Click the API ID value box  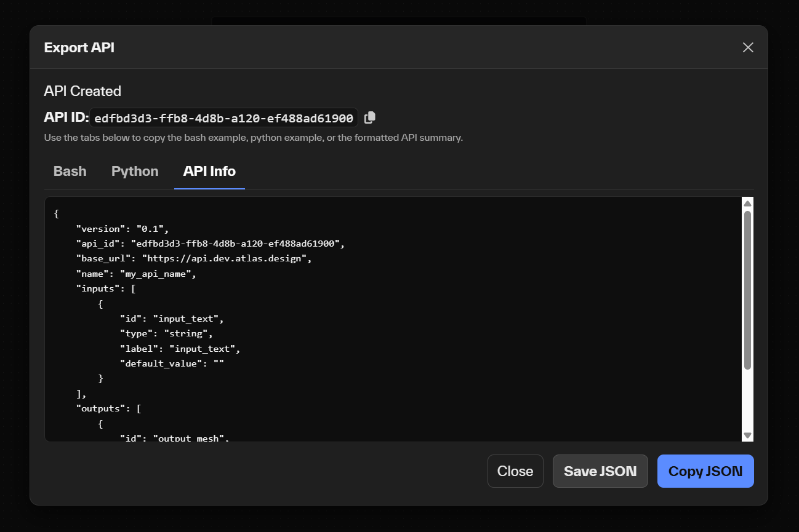(223, 118)
